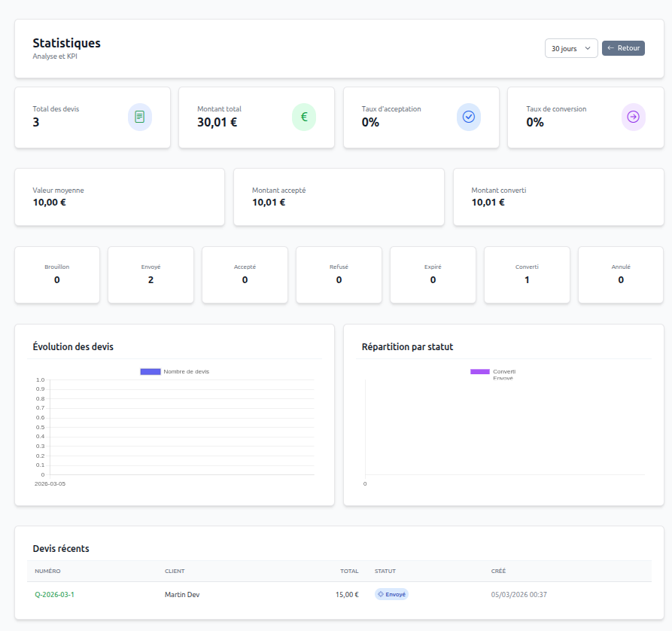The height and width of the screenshot is (631, 672).
Task: Click the TOTAL column header
Action: tap(349, 572)
